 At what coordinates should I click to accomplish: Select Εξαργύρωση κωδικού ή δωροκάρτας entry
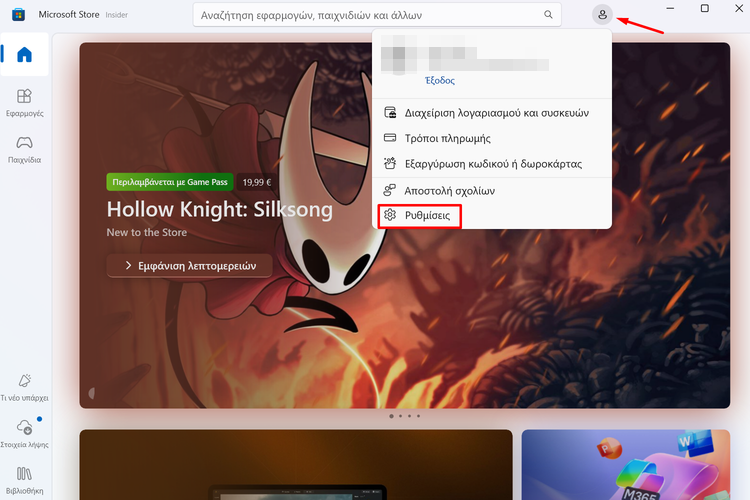(492, 164)
